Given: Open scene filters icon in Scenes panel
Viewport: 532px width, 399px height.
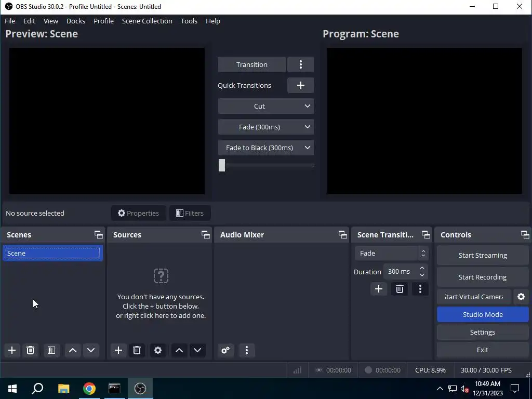Looking at the screenshot, I should (x=51, y=350).
